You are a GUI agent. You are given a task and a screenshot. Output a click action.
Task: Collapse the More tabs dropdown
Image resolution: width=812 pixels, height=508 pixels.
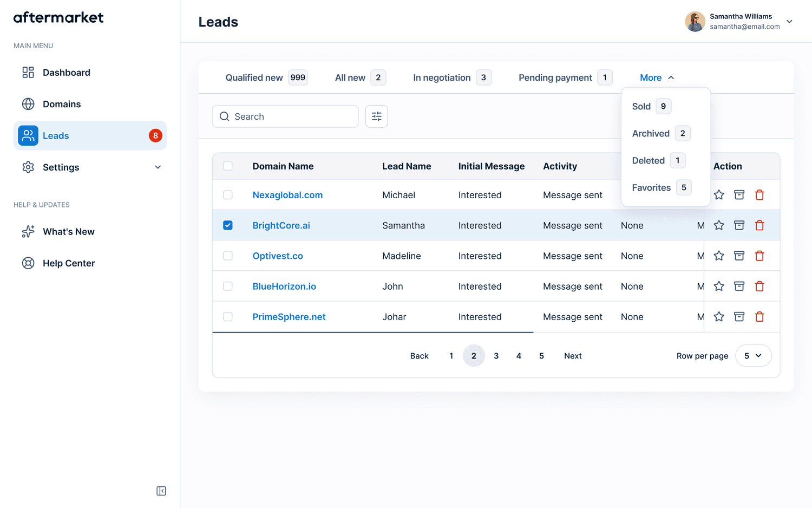click(657, 77)
